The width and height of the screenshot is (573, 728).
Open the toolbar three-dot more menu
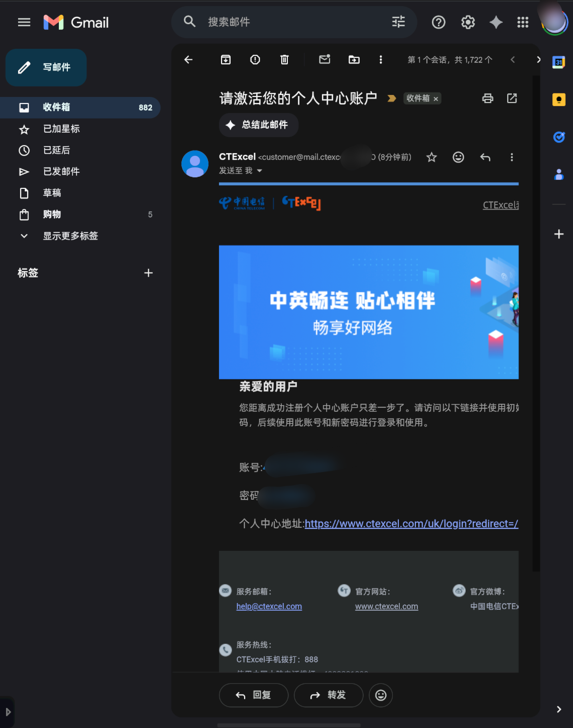[x=381, y=60]
